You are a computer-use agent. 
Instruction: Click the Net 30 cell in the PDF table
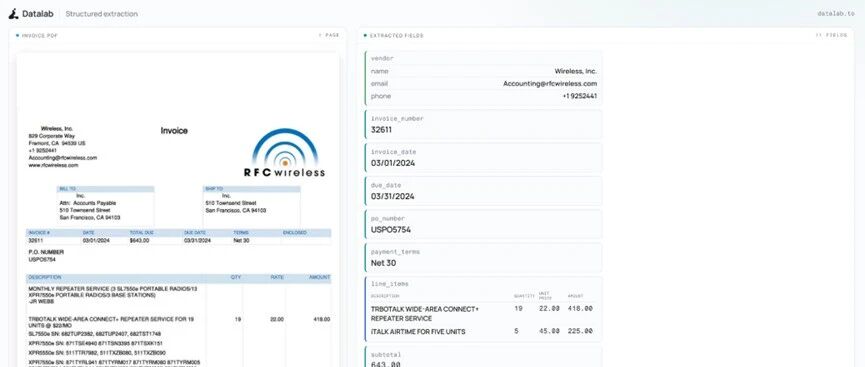[242, 241]
